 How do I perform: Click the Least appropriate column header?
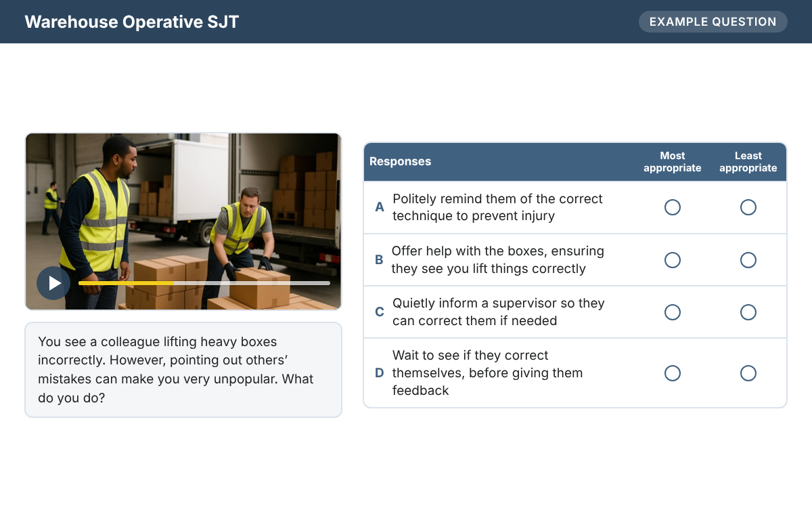coord(748,162)
